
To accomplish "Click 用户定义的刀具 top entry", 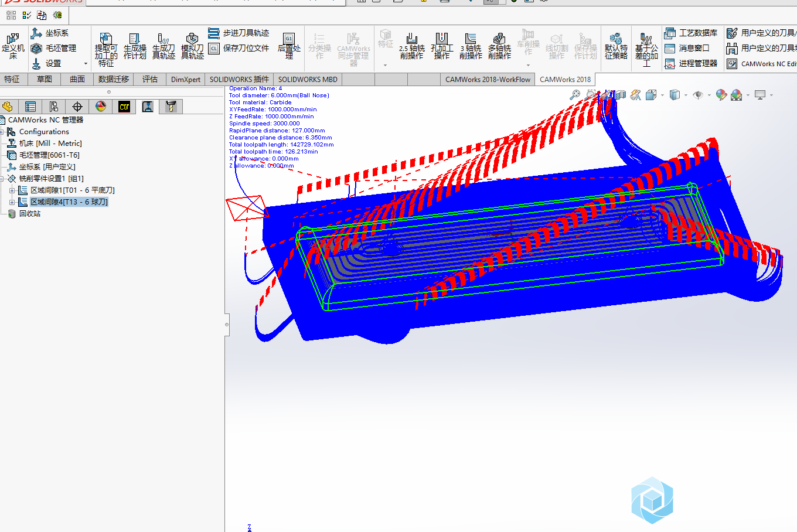I will tap(761, 33).
